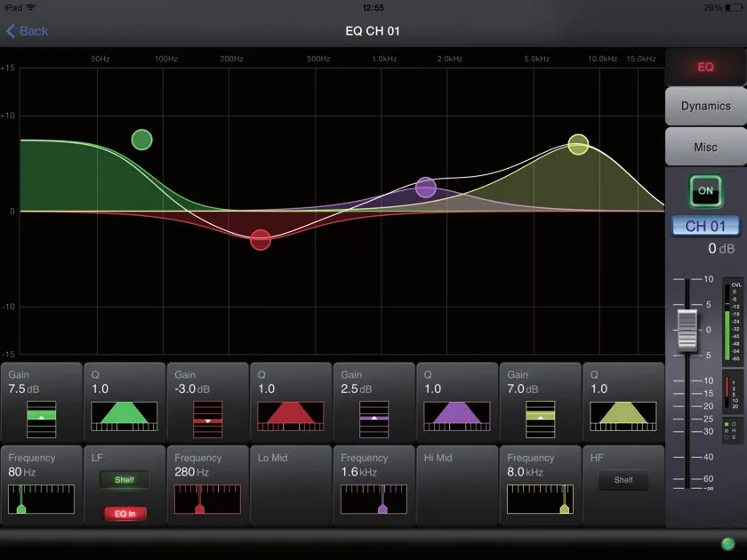
Task: Click the Hi Mid band label
Action: (438, 458)
